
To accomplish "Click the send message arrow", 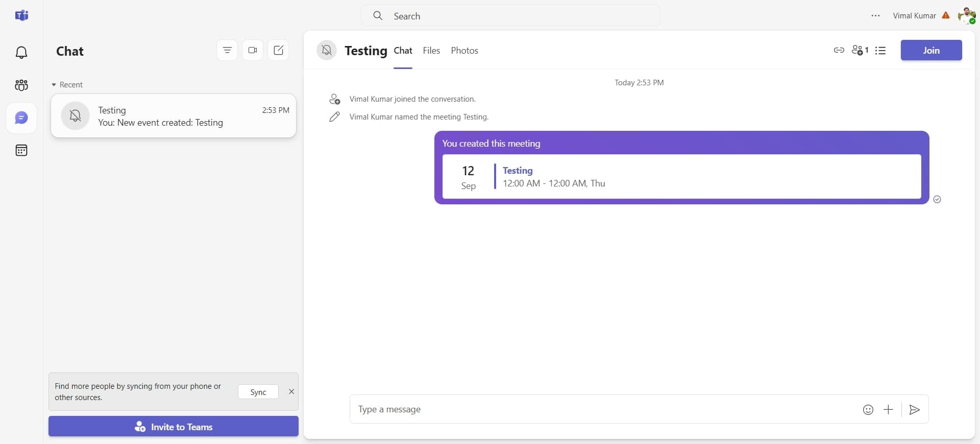I will 914,409.
